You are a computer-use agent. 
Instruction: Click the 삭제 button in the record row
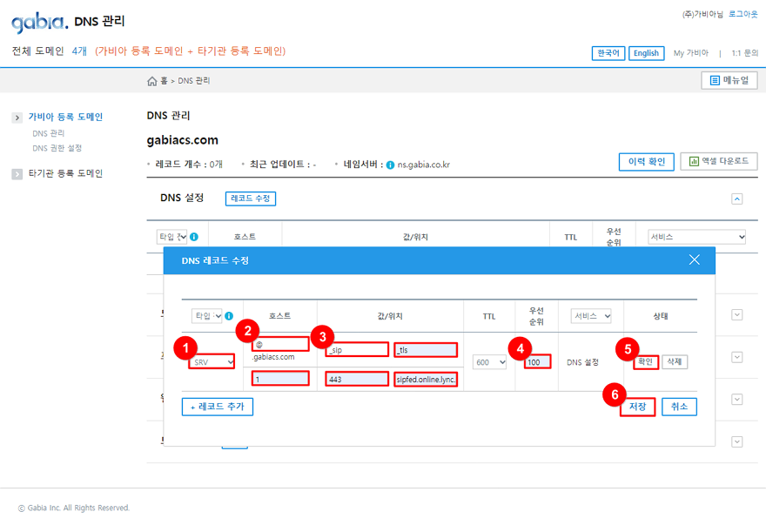[675, 362]
